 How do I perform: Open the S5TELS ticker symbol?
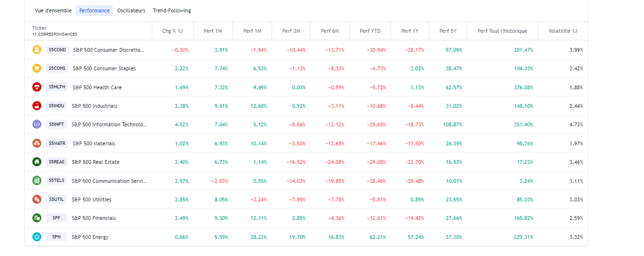56,181
